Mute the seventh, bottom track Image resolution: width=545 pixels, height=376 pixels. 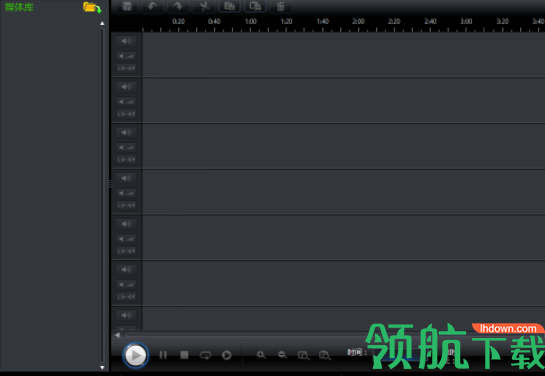(126, 315)
